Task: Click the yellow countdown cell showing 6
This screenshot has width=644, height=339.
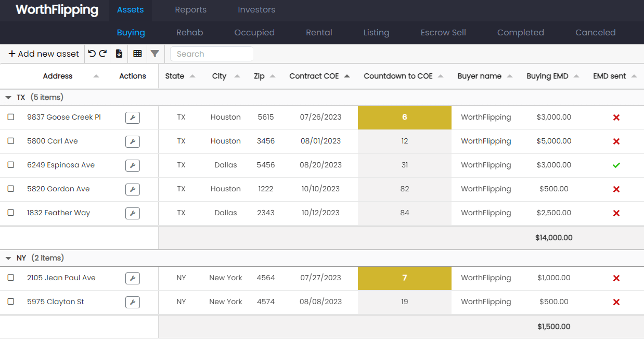Action: 404,118
